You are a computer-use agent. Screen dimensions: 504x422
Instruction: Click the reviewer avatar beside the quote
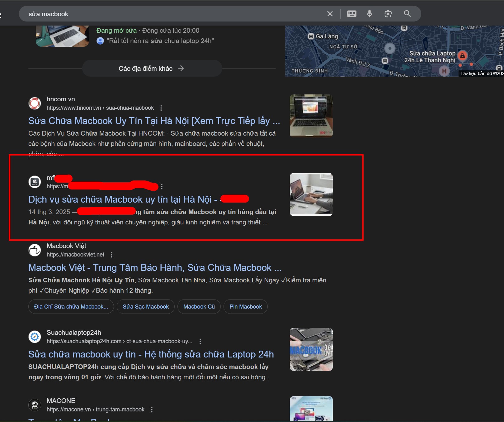point(100,41)
